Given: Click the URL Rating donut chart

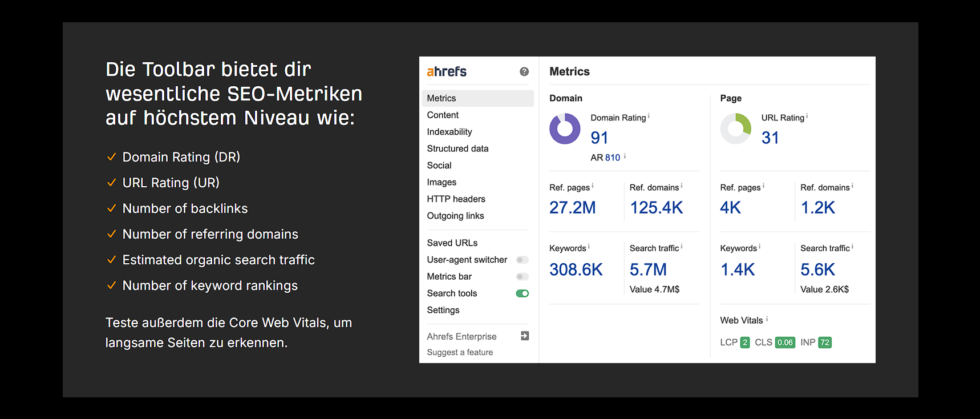Looking at the screenshot, I should coord(736,128).
